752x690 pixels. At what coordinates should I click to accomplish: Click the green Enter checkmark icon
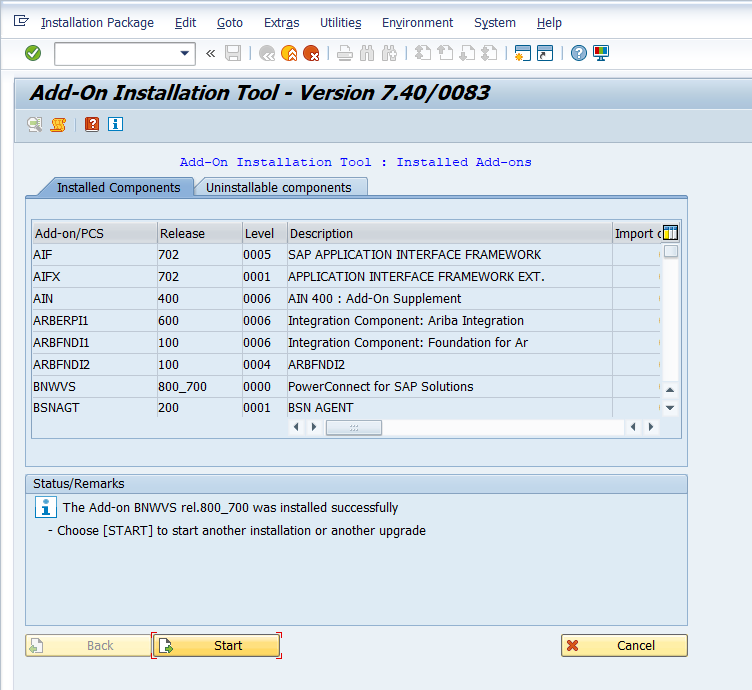33,53
